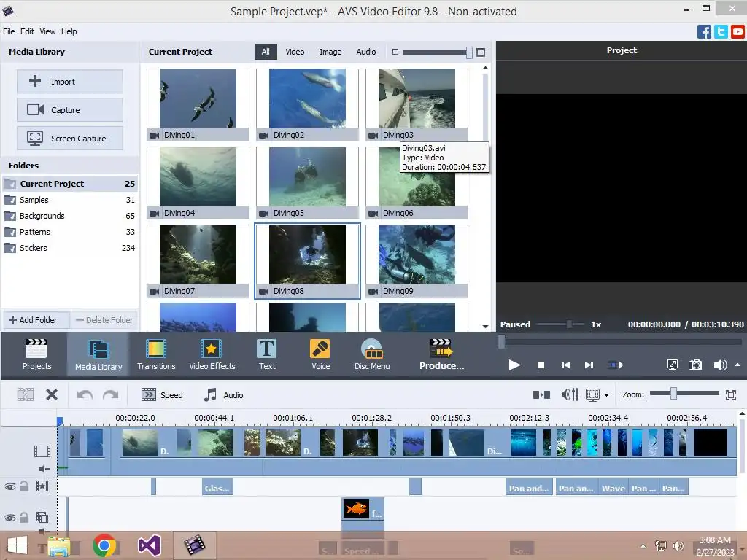Select the goldfish overlay clip on timeline
This screenshot has height=560, width=747.
pyautogui.click(x=363, y=510)
